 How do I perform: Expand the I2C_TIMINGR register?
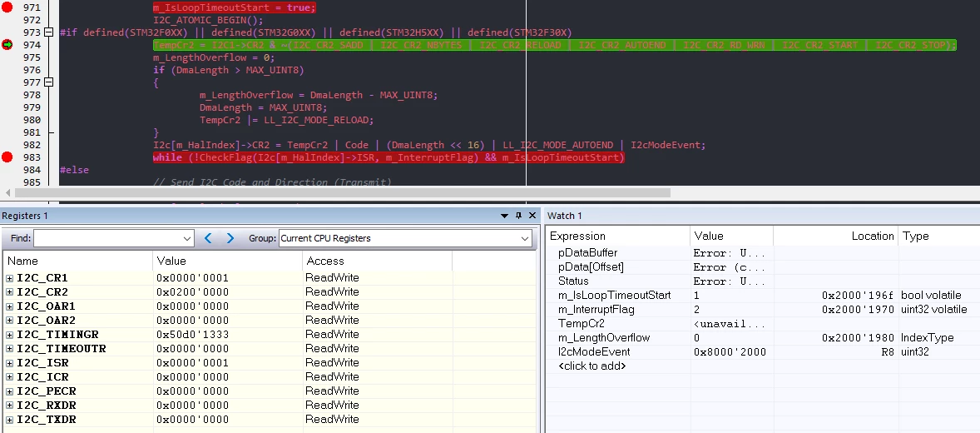[x=9, y=335]
